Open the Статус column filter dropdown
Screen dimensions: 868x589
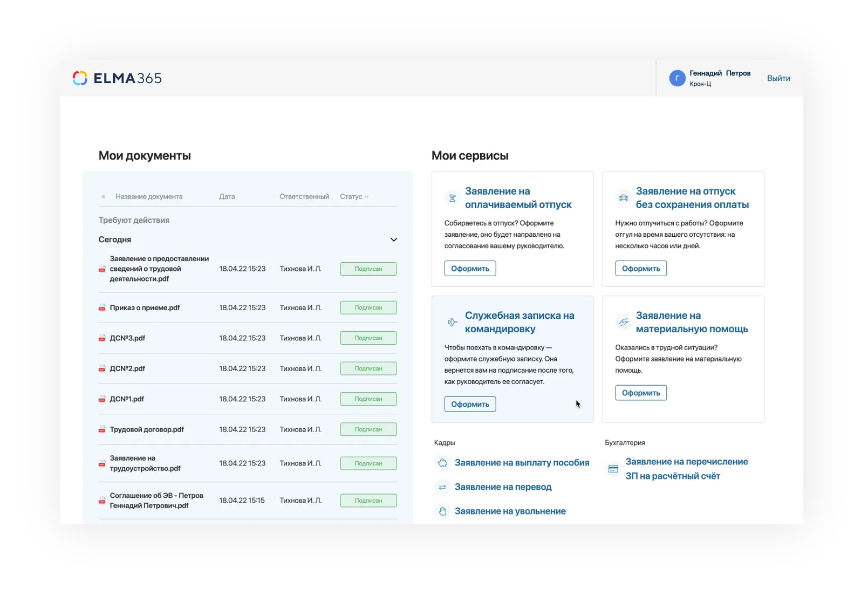coord(354,197)
